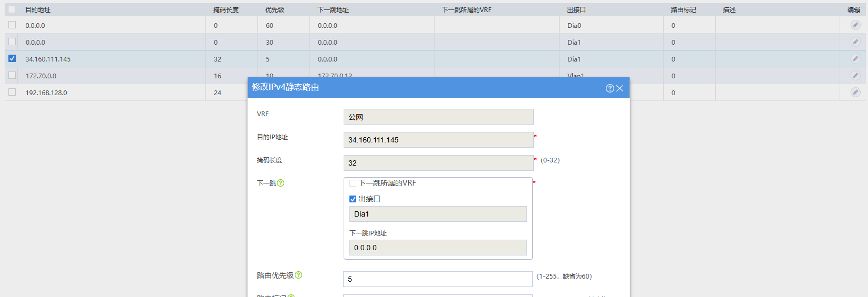Screen dimensions: 868x297
Task: Select the 34.160.111.145 address cell
Action: tap(48, 59)
